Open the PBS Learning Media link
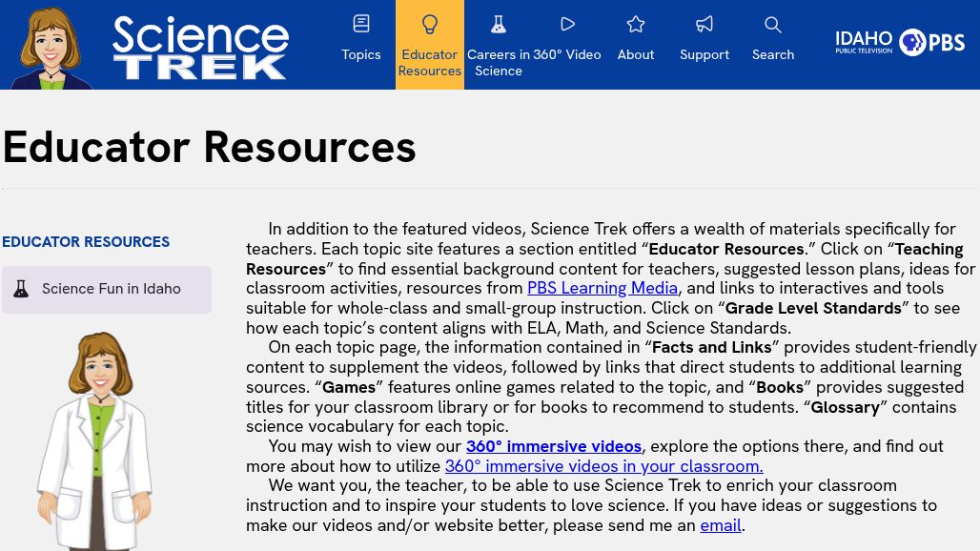980x551 pixels. pyautogui.click(x=602, y=288)
